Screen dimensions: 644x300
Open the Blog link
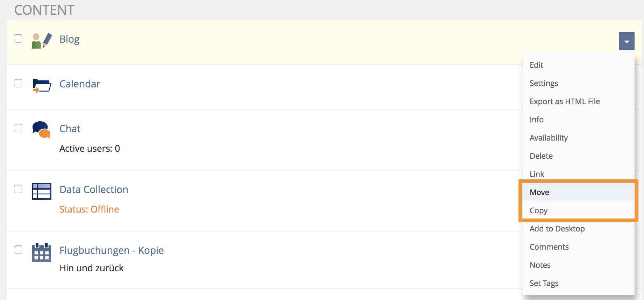click(70, 39)
